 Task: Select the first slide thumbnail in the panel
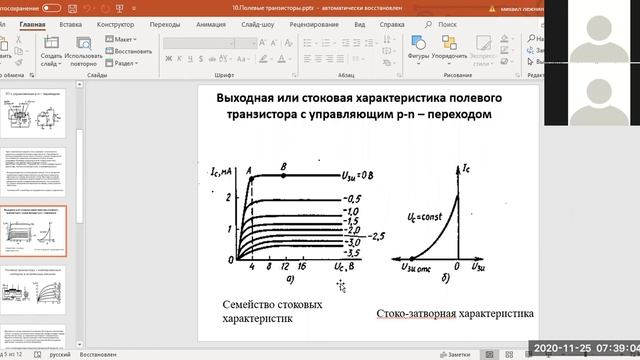tap(33, 113)
